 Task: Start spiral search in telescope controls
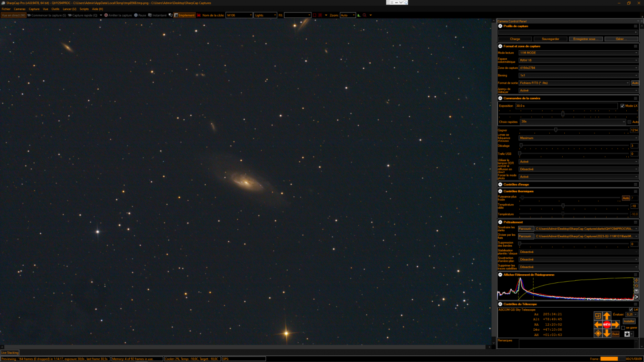pyautogui.click(x=598, y=316)
